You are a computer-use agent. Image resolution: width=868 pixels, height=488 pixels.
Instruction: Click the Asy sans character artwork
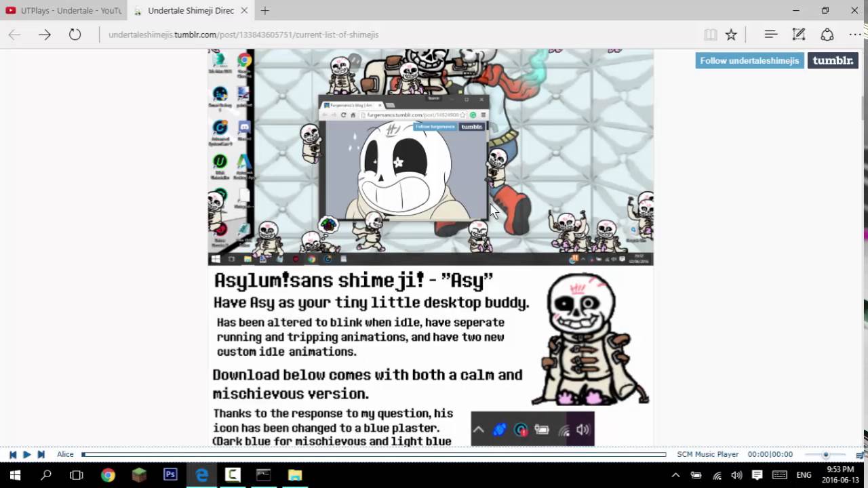coord(590,339)
